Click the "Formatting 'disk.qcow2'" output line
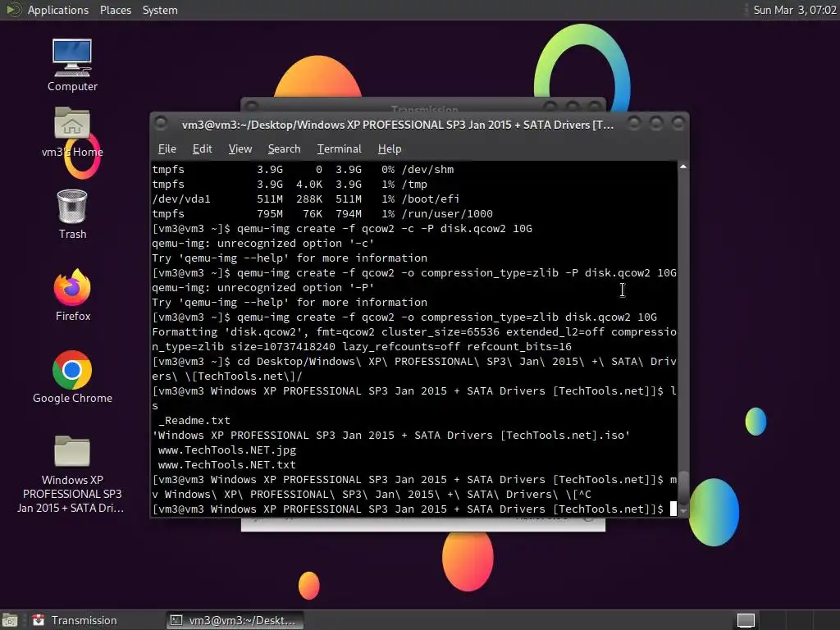 tap(414, 339)
